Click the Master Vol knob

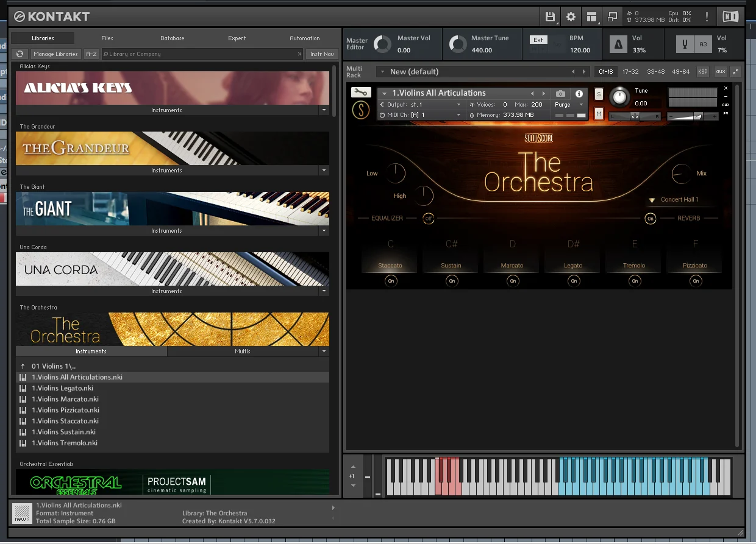click(382, 44)
